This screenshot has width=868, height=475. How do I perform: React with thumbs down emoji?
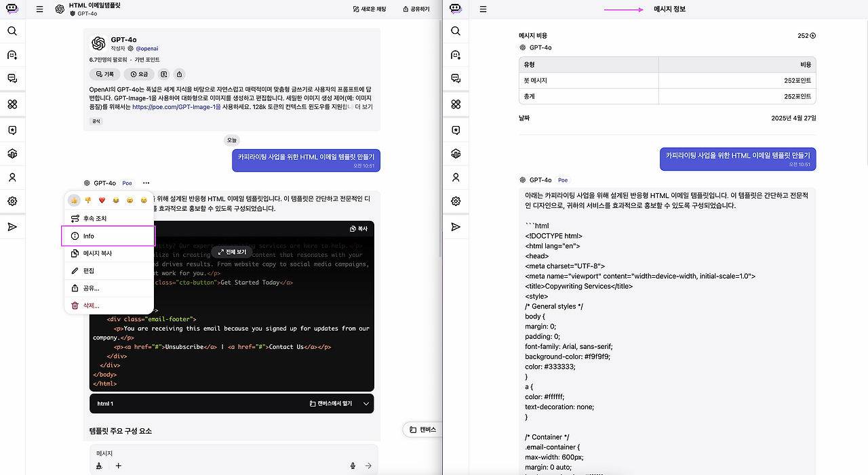(x=88, y=201)
